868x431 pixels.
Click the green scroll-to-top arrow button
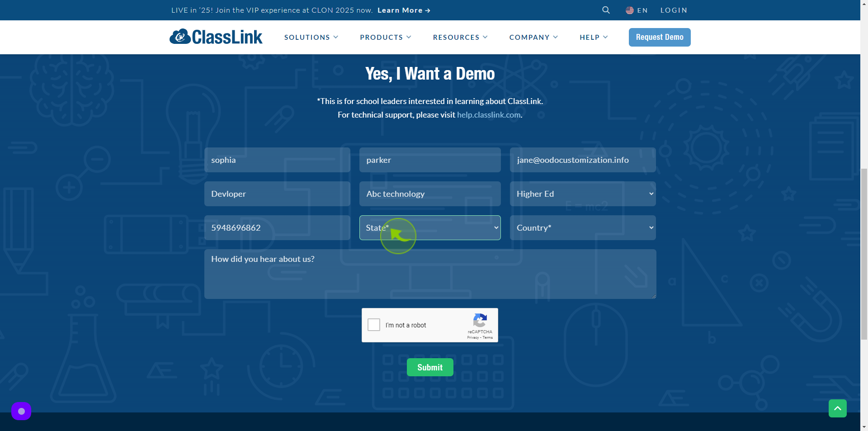pyautogui.click(x=838, y=408)
